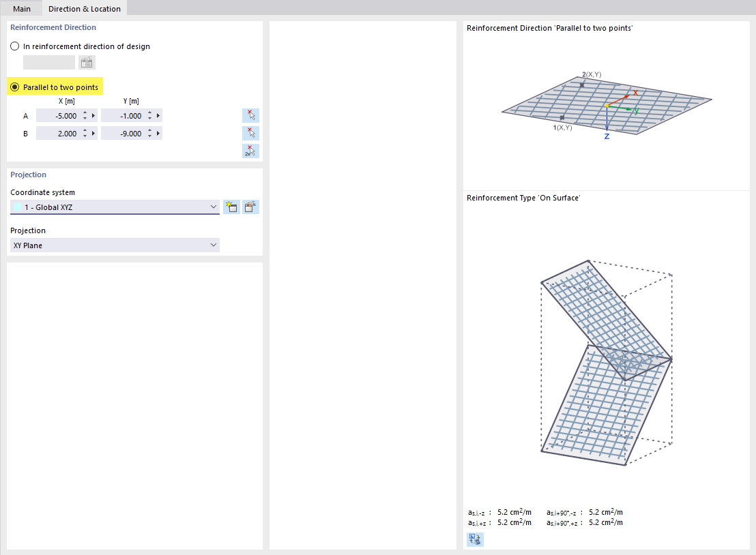Image resolution: width=756 pixels, height=555 pixels.
Task: Pick point A graphically in model
Action: (x=250, y=116)
